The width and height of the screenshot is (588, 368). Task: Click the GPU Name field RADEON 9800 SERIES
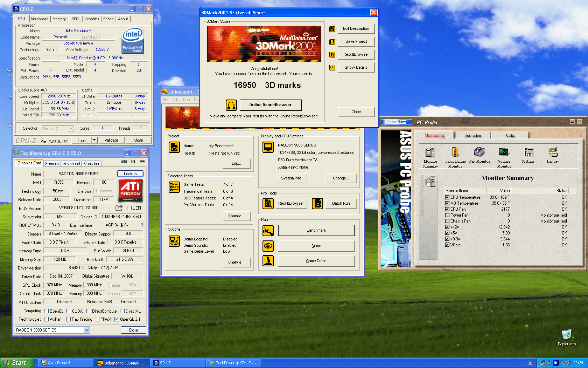78,174
